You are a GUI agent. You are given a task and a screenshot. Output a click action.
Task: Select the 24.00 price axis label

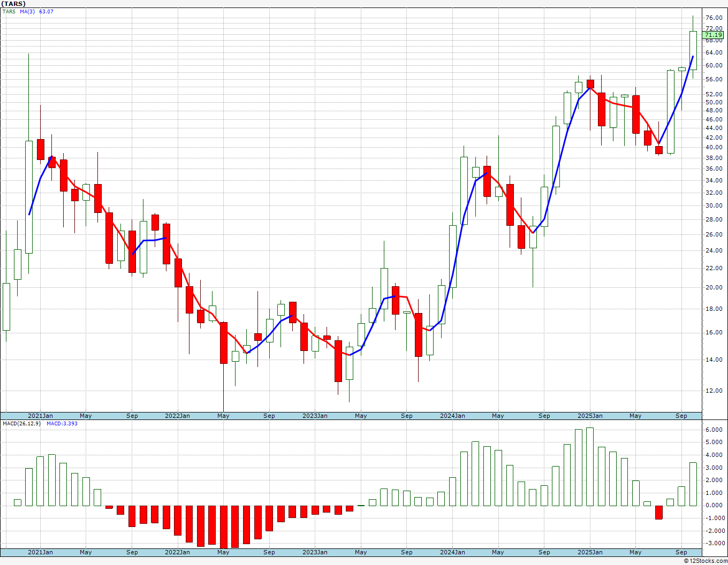pos(714,250)
